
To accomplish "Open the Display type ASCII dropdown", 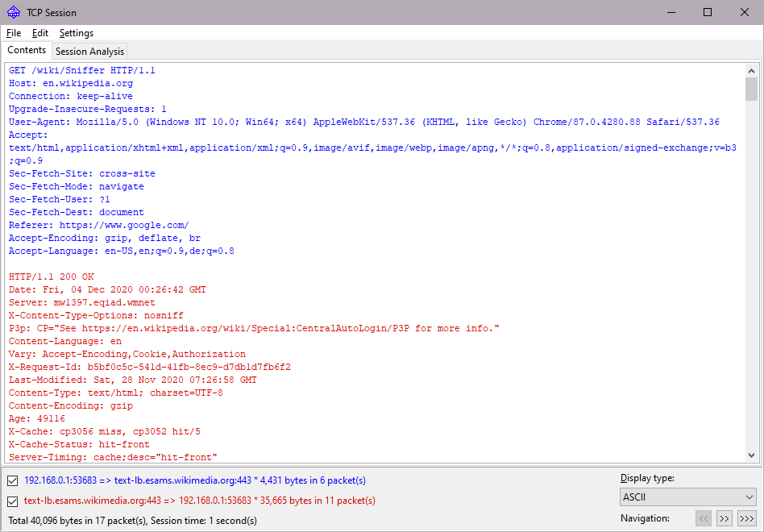I will coord(688,497).
